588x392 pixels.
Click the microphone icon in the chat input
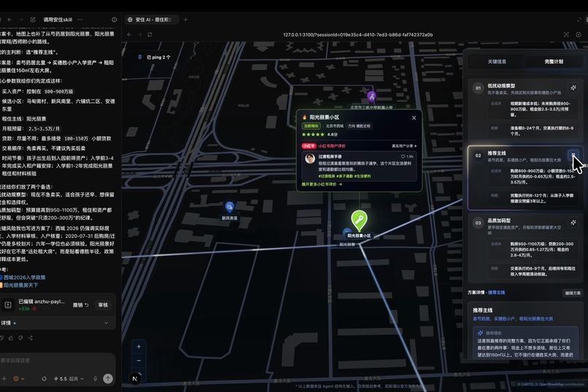click(x=96, y=379)
